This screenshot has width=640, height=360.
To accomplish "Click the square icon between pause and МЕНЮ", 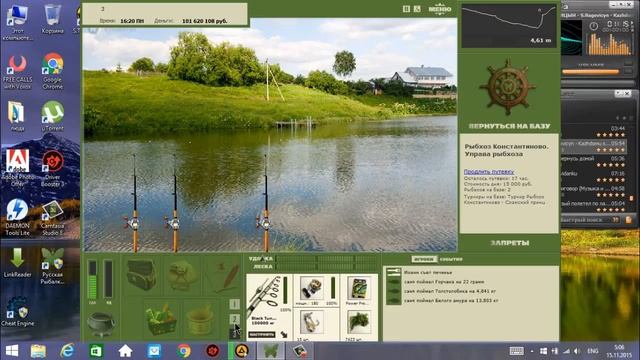I will tap(417, 9).
